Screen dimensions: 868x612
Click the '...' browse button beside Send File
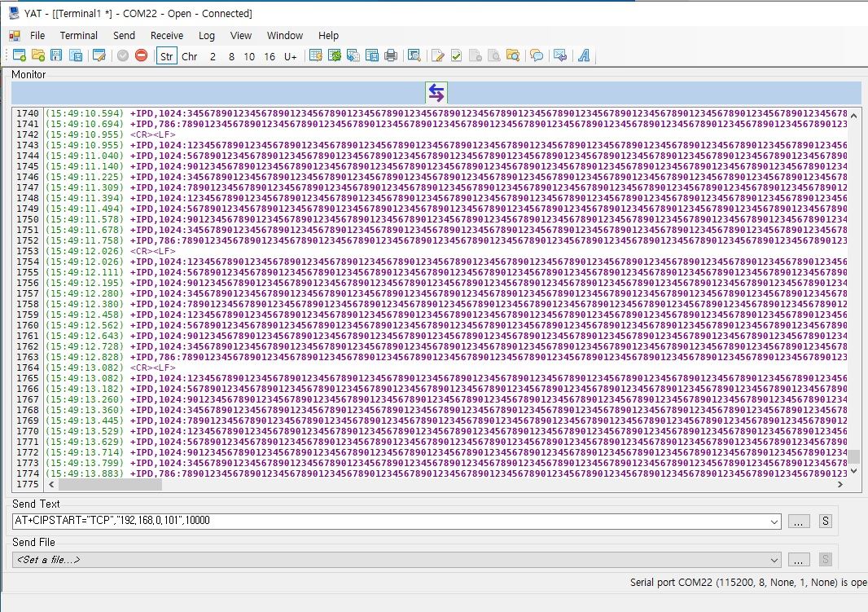(x=798, y=560)
